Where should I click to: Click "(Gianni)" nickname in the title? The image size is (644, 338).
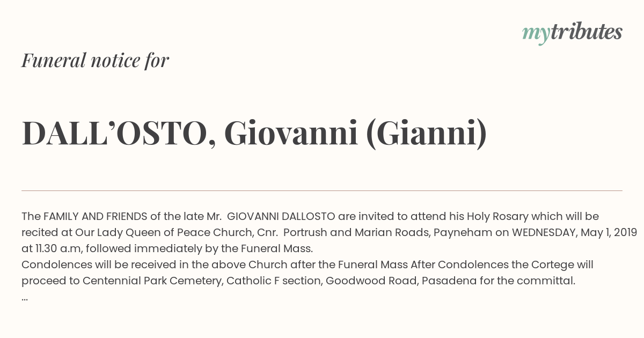pyautogui.click(x=427, y=134)
